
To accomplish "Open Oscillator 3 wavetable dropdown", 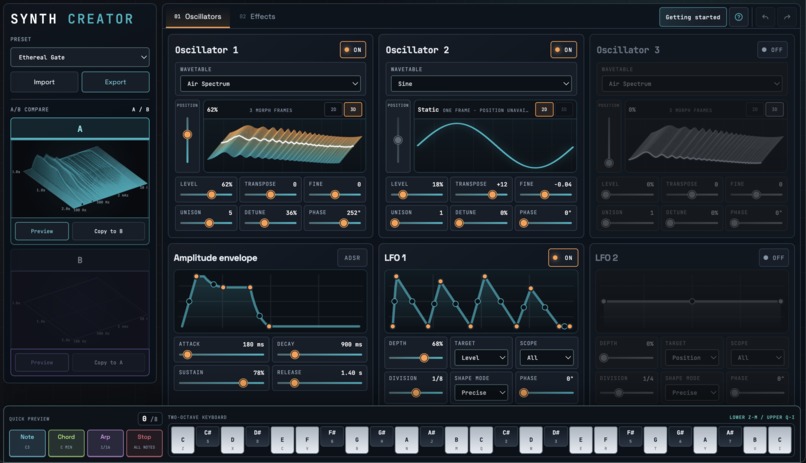I will [692, 84].
